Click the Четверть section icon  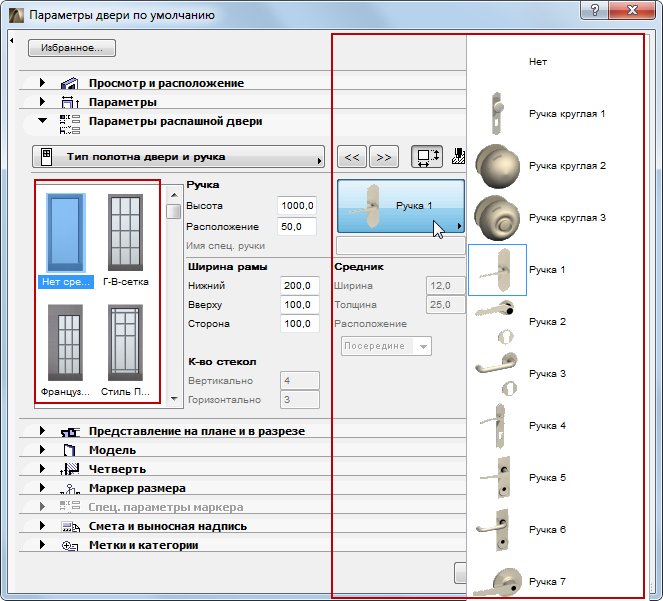70,469
